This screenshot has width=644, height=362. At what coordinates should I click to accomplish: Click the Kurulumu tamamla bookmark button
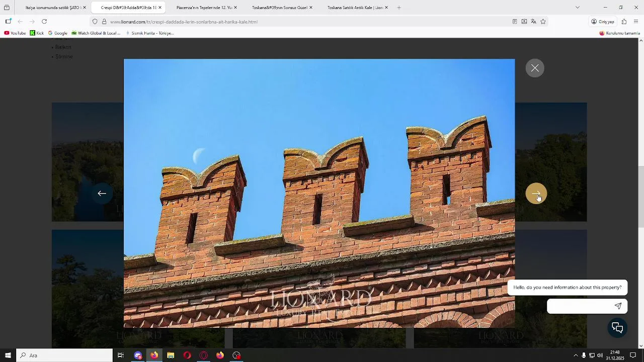[619, 33]
